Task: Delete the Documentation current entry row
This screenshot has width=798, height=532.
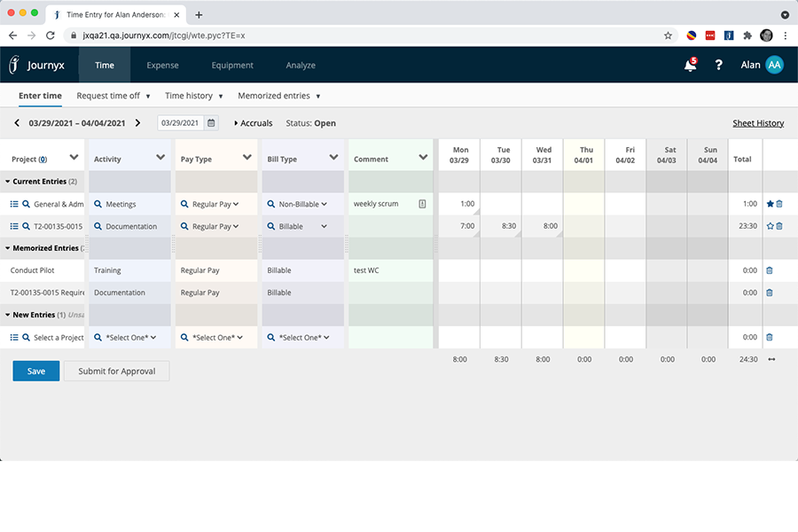Action: 779,226
